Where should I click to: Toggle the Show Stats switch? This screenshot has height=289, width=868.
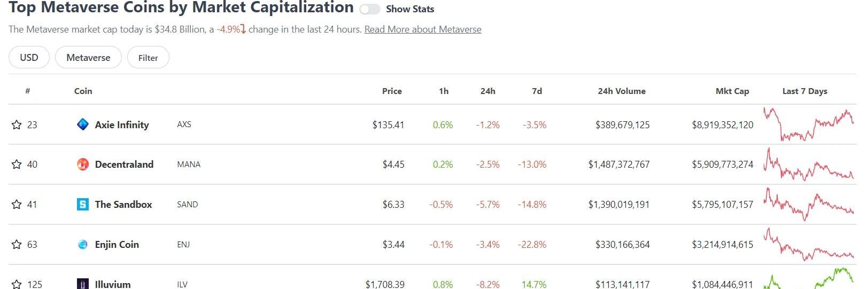369,9
